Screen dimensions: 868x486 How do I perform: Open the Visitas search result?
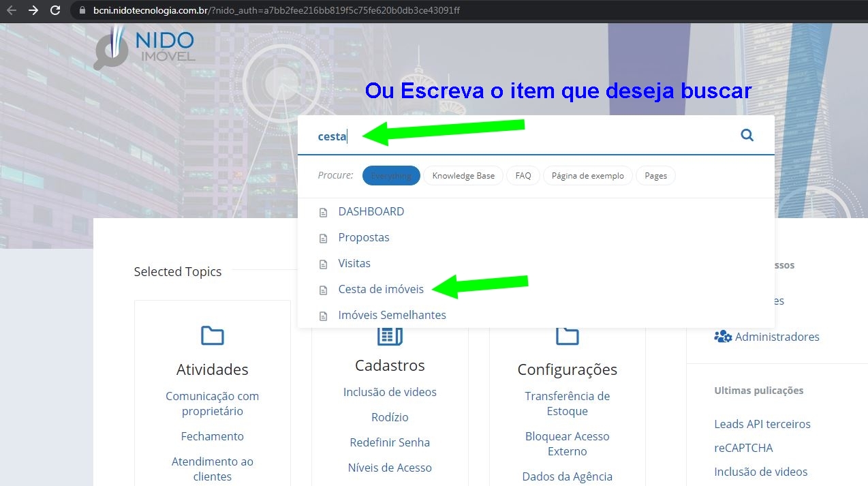pos(354,263)
